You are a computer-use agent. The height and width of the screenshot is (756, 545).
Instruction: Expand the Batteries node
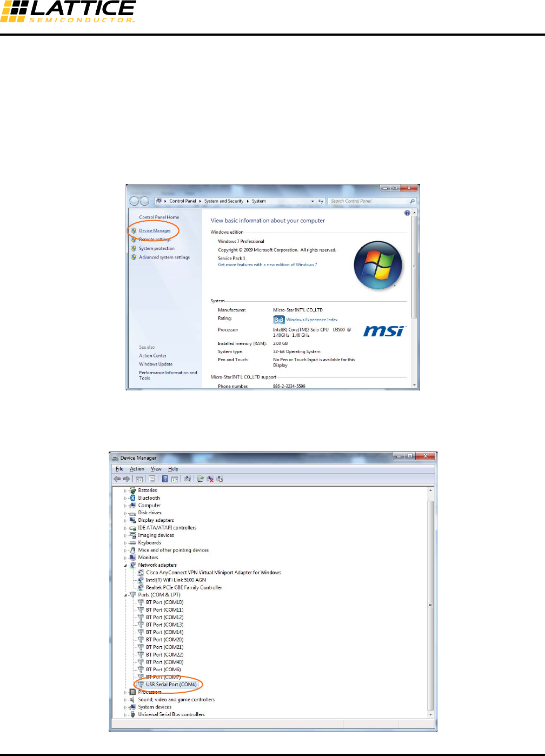[x=125, y=491]
